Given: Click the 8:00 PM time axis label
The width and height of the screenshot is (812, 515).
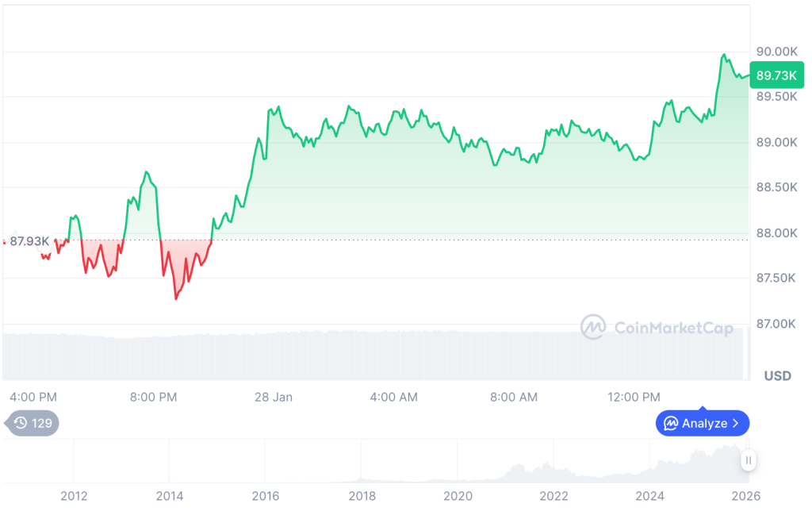Looking at the screenshot, I should [x=154, y=397].
